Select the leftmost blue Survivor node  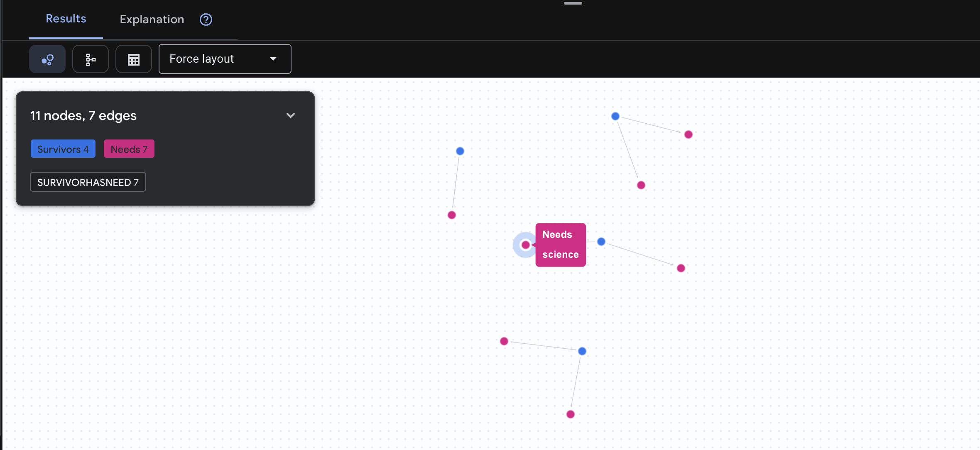pyautogui.click(x=460, y=151)
